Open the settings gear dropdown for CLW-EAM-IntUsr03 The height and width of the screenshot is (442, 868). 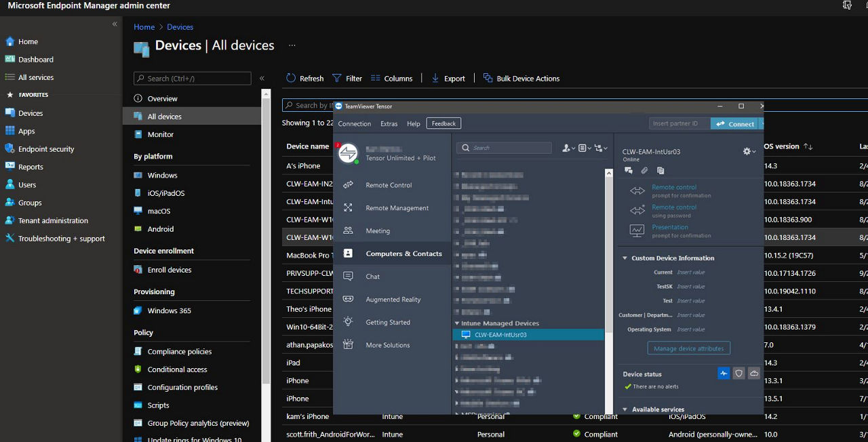tap(745, 151)
